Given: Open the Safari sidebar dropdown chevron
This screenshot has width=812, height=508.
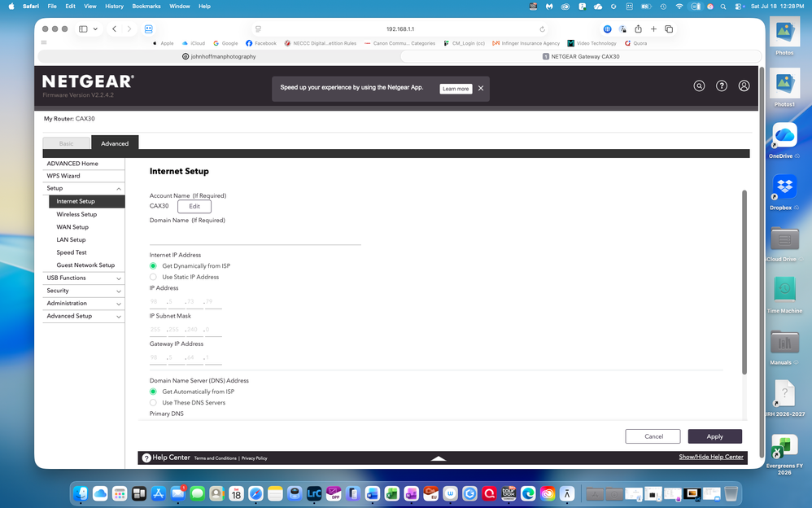Looking at the screenshot, I should (95, 29).
